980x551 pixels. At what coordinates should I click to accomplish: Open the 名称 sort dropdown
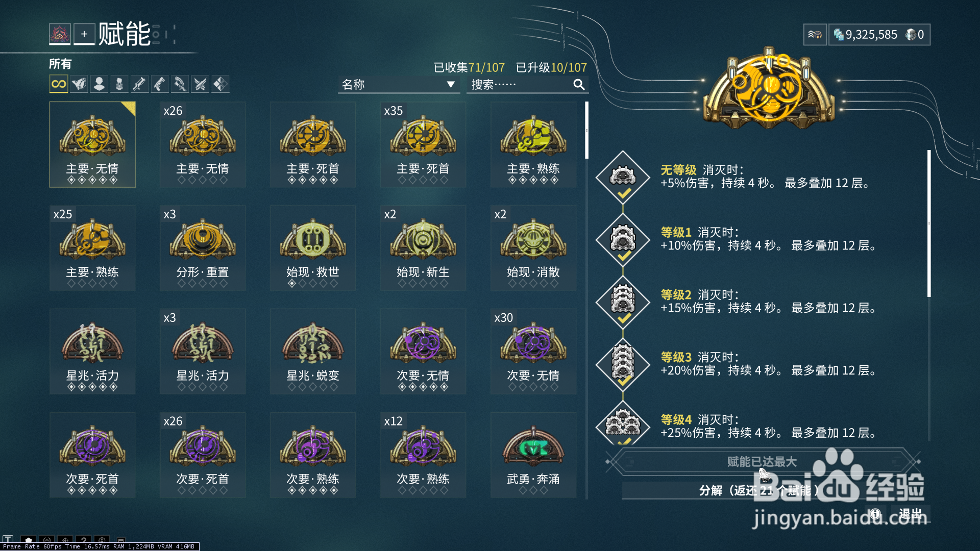pyautogui.click(x=399, y=85)
